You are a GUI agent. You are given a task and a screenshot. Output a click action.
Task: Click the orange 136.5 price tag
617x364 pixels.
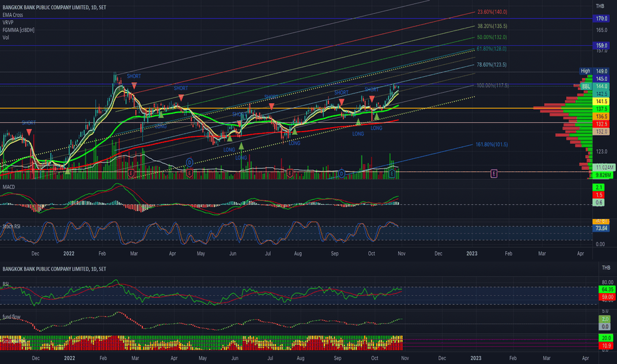tap(601, 116)
